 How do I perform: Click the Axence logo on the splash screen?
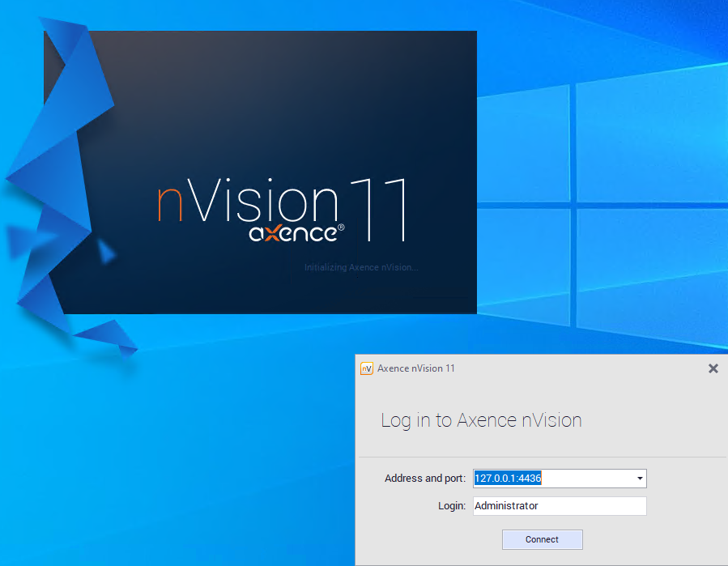tap(292, 234)
